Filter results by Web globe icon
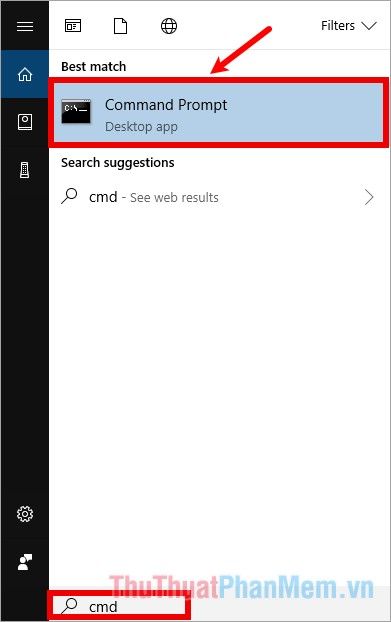Screen dimensions: 391x622 tap(169, 26)
